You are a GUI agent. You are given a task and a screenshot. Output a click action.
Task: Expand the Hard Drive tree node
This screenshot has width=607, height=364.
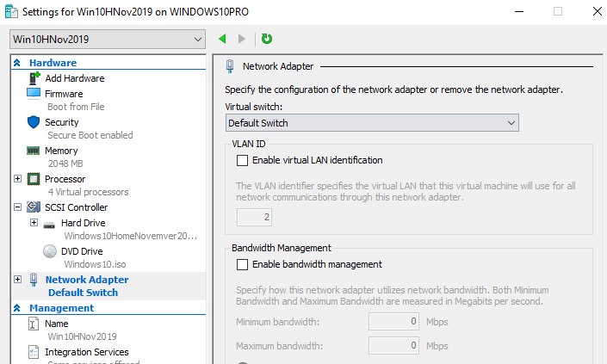click(x=34, y=222)
